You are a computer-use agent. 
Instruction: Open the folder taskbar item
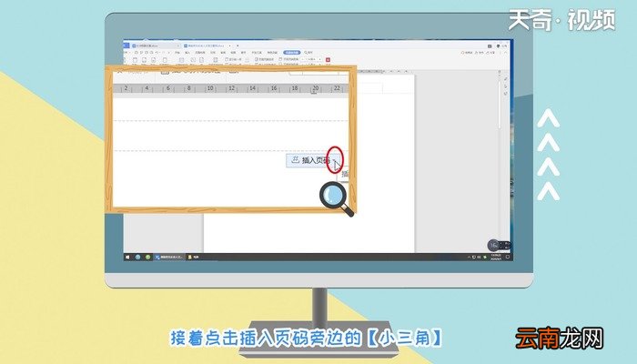click(193, 258)
